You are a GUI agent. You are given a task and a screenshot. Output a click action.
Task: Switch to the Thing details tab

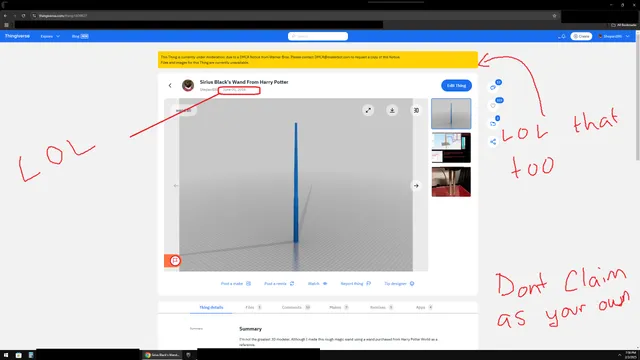[211, 307]
